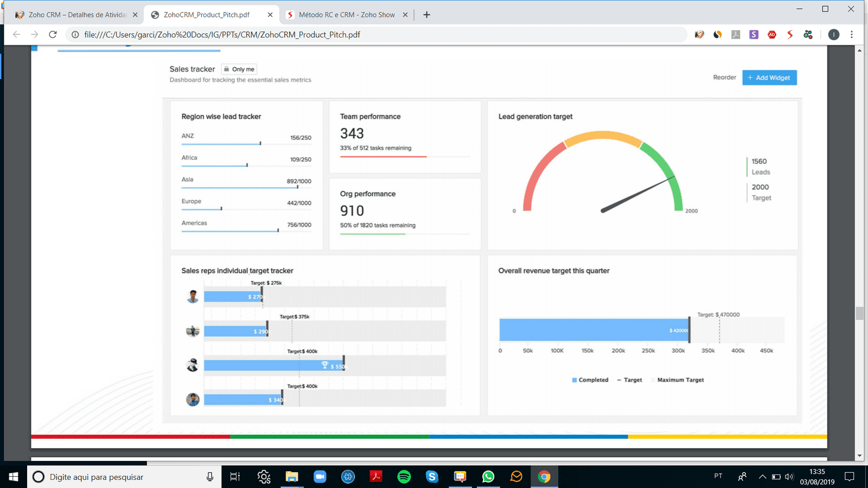This screenshot has width=868, height=488.
Task: Launch WhatsApp from the taskbar
Action: click(x=488, y=477)
